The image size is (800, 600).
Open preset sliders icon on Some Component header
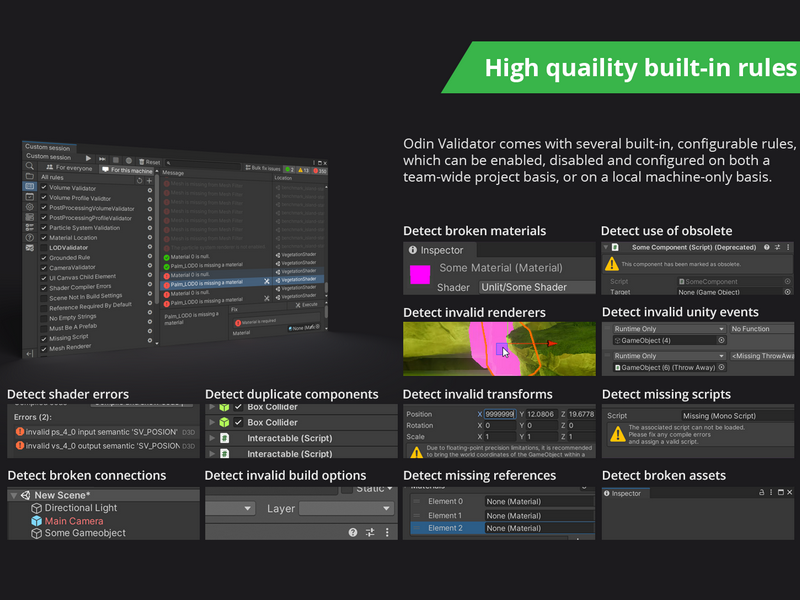(778, 247)
